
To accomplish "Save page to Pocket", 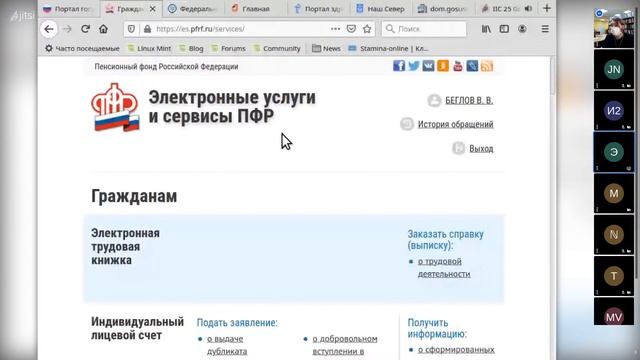I will pos(351,29).
